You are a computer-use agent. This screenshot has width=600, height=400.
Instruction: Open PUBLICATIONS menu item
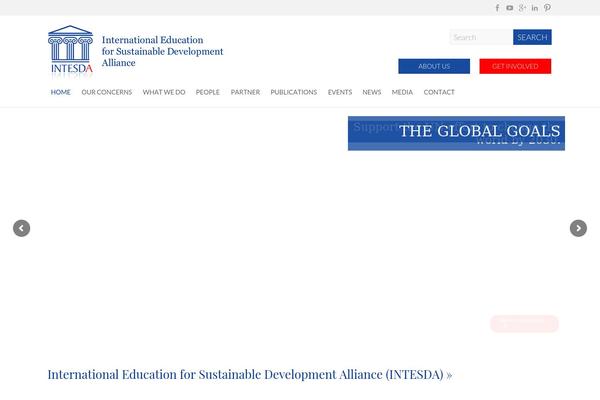coord(293,92)
